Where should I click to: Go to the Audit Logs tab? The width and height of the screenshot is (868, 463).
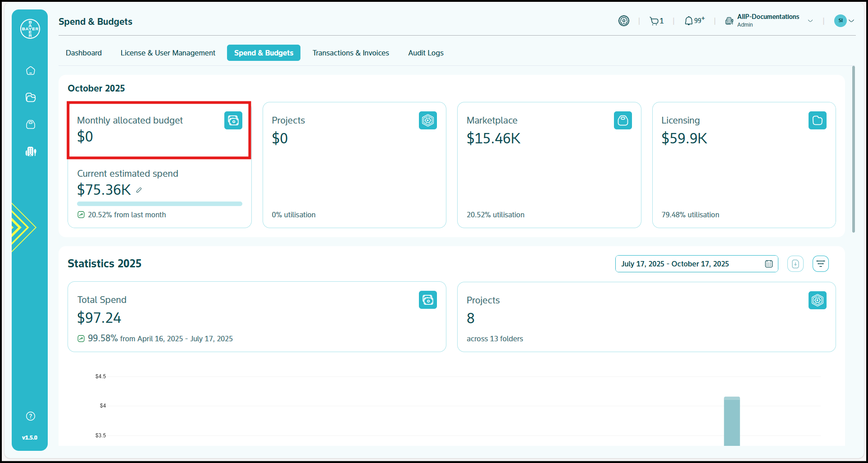[x=426, y=53]
